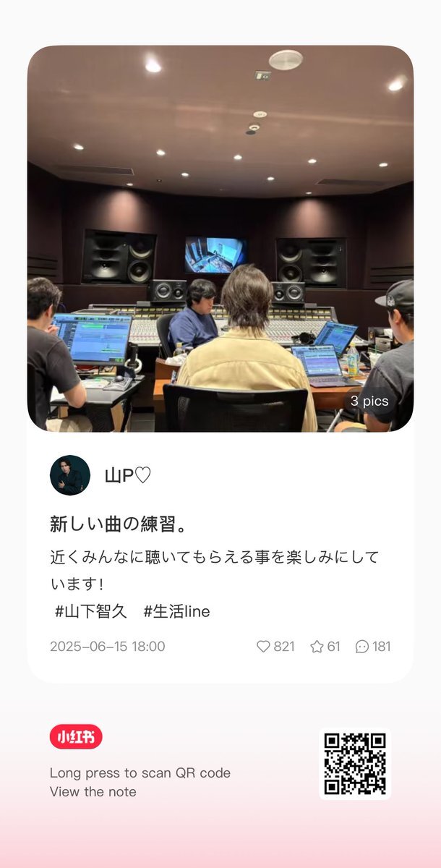Viewport: 441px width, 868px height.
Task: Click the 821 likes count
Action: pos(284,647)
